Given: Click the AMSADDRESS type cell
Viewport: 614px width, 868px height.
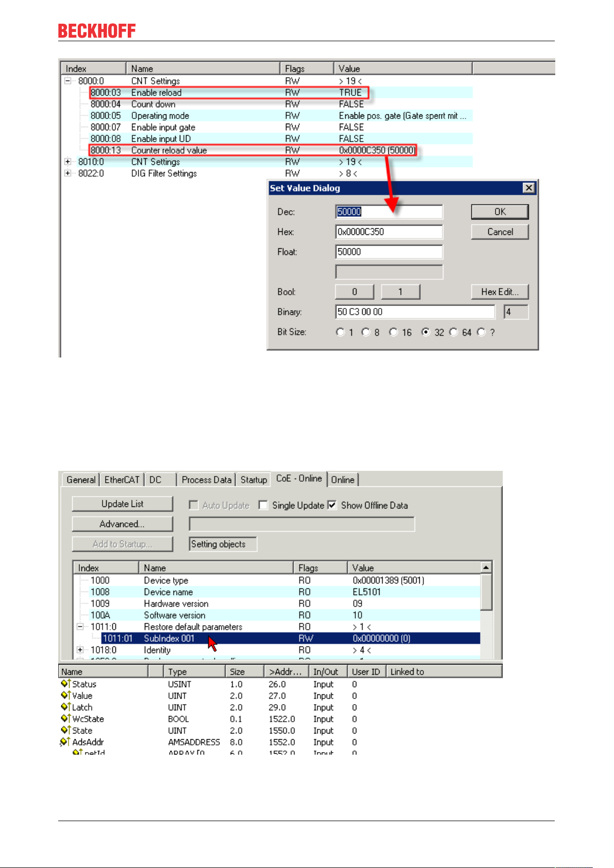Looking at the screenshot, I should tap(194, 742).
